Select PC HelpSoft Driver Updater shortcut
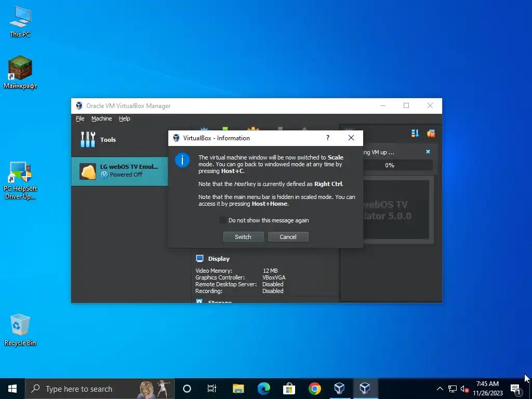532x399 pixels. [20, 180]
